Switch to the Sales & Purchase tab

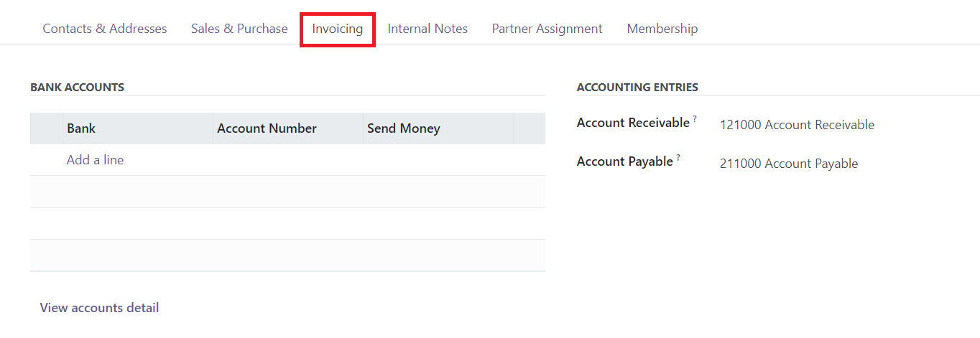pyautogui.click(x=239, y=29)
